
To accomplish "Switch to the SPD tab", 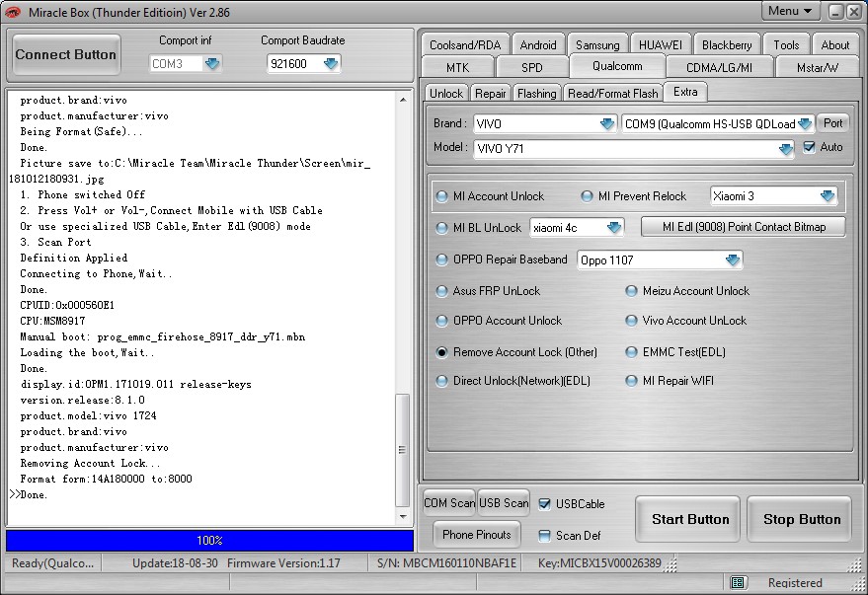I will 532,67.
